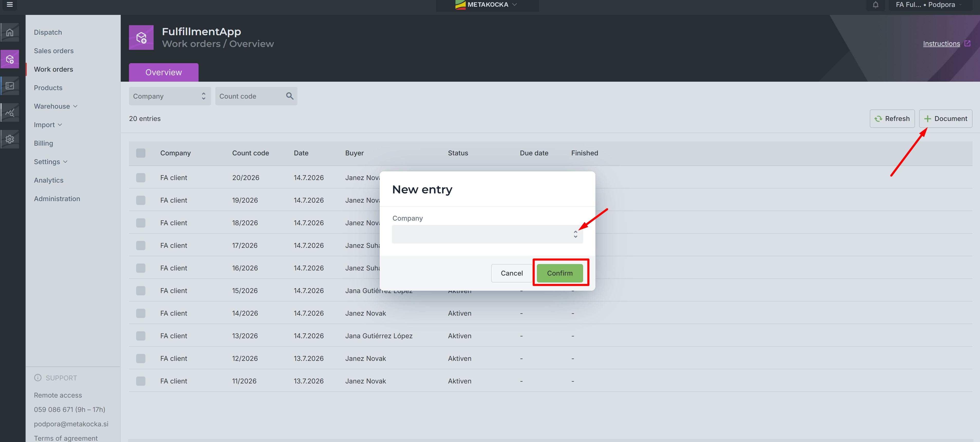Open the Instructions link

941,44
